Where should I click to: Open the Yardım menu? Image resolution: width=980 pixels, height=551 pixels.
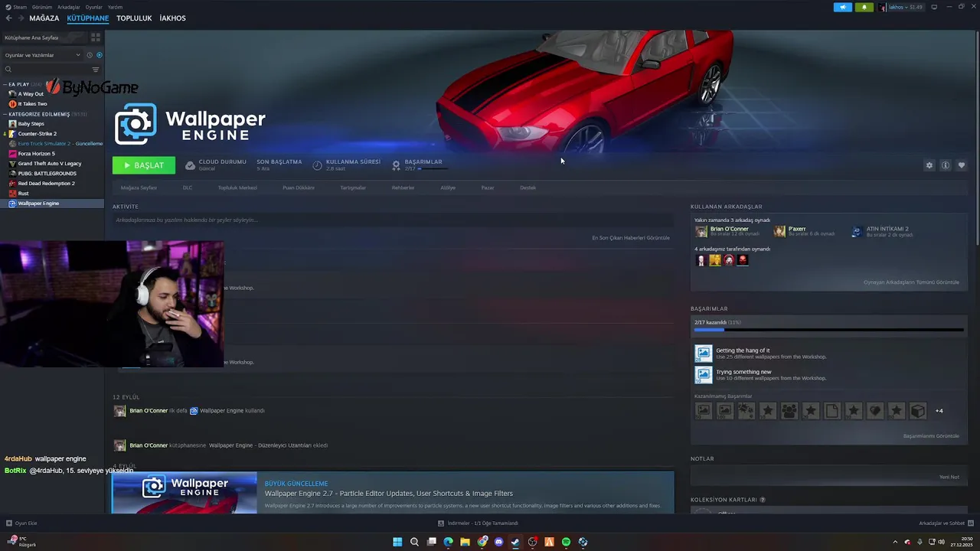[115, 7]
